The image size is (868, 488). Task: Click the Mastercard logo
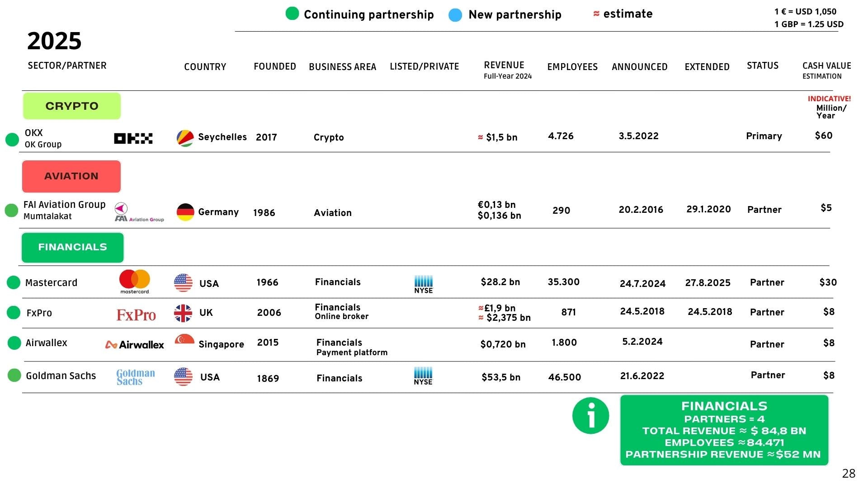135,281
